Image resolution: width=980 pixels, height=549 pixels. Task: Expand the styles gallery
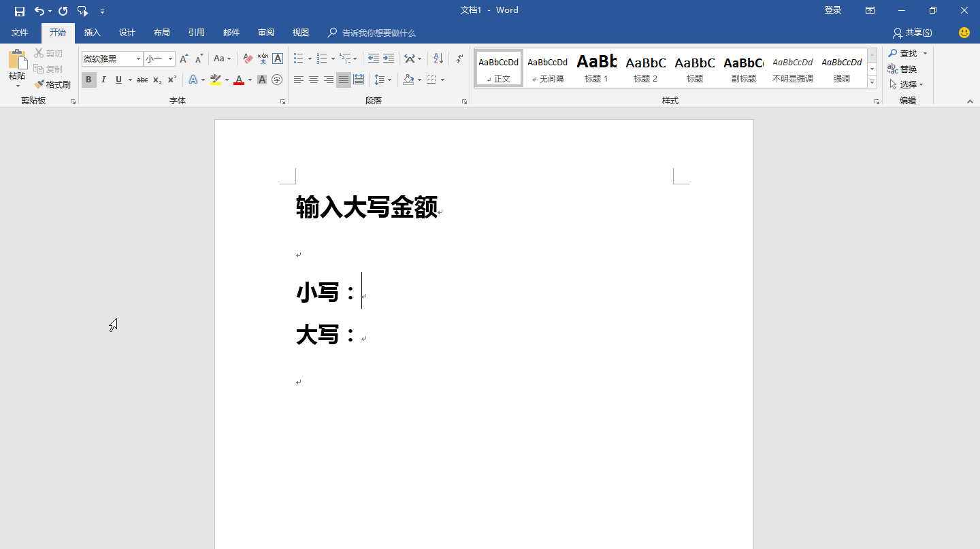[872, 82]
